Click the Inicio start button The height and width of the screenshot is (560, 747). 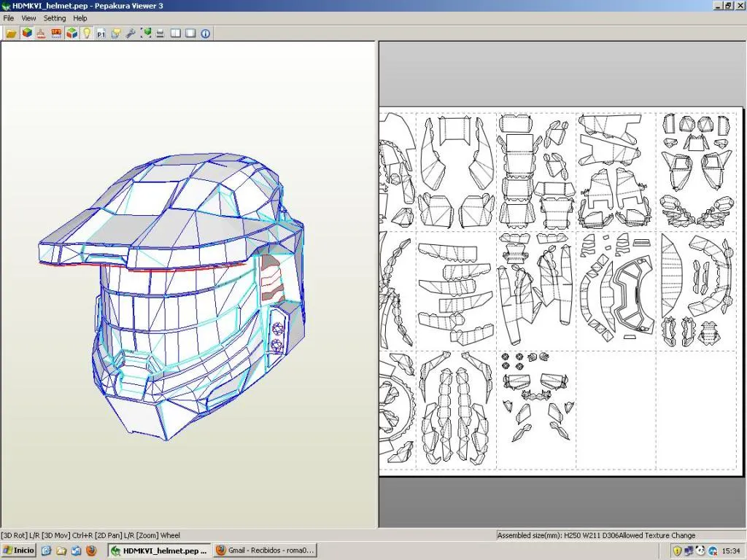point(19,551)
